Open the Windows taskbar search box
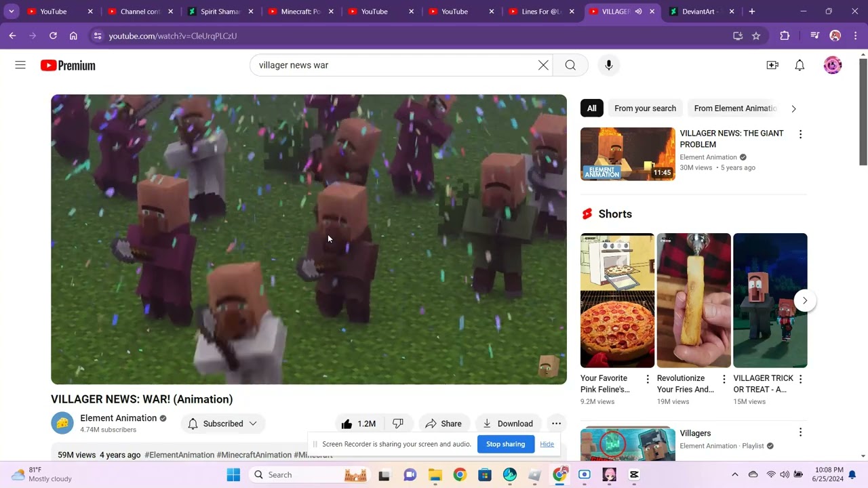868x488 pixels. point(310,474)
